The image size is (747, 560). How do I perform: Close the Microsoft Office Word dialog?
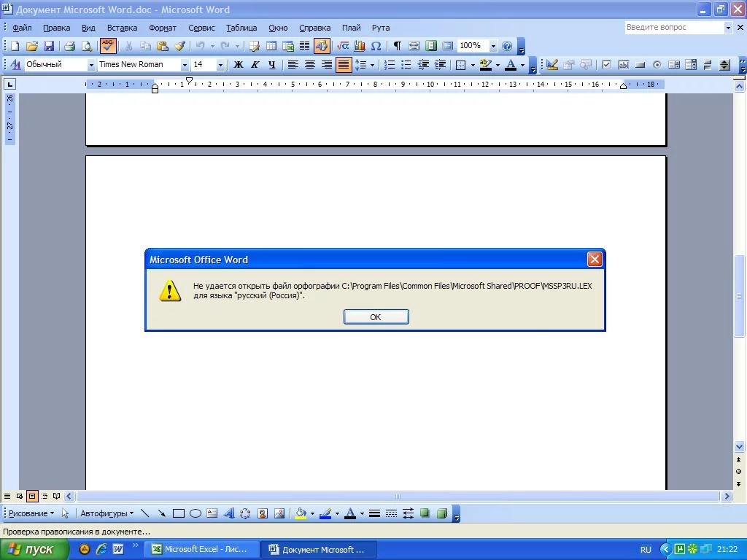click(595, 260)
